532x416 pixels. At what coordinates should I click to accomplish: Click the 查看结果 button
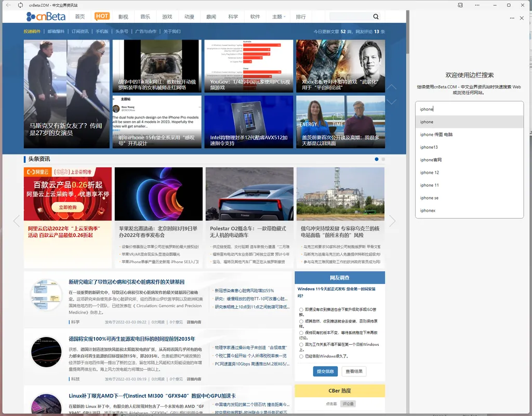[x=353, y=371]
